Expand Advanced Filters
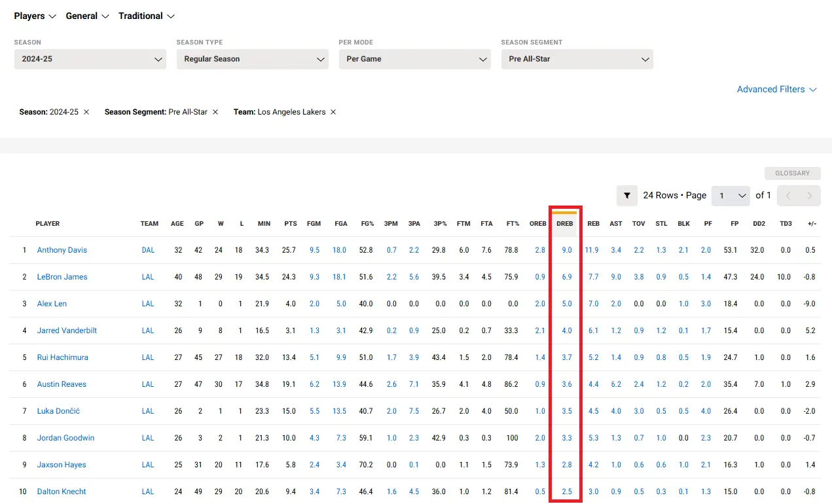 click(x=776, y=89)
